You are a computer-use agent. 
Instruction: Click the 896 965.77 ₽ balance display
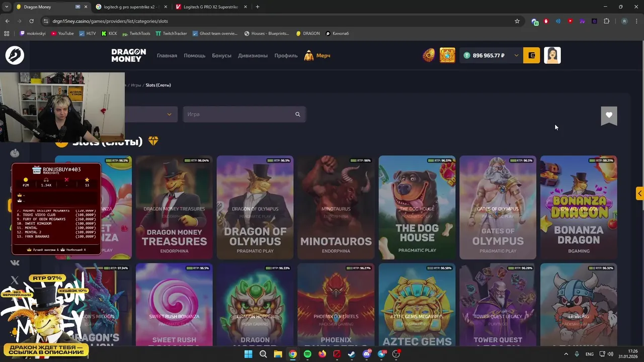[x=489, y=55]
